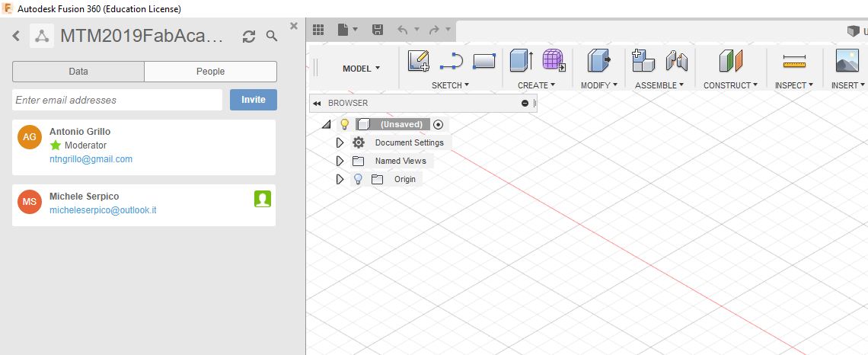
Task: Open the undo history dropdown arrow
Action: coord(416,30)
